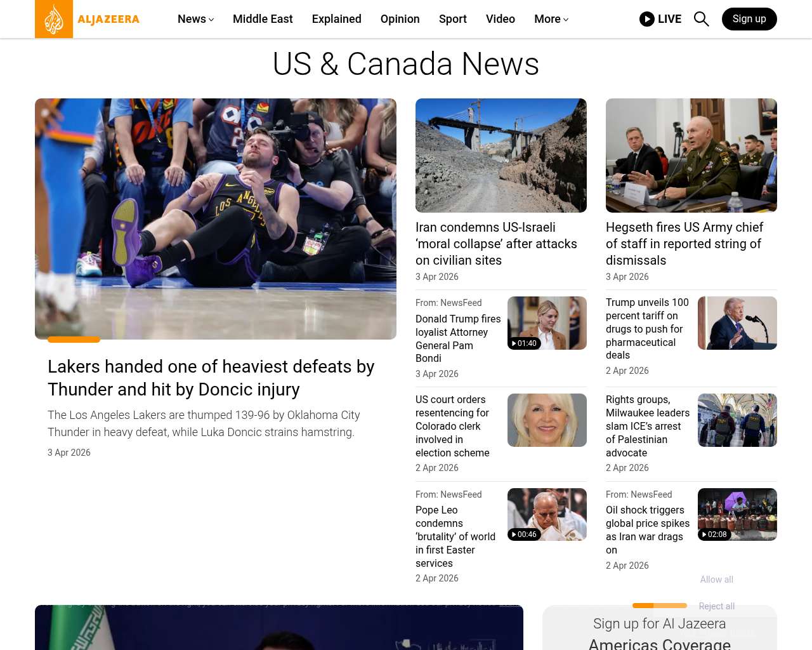Play the Pope Leo video (00:46)
This screenshot has width=812, height=650.
point(546,514)
